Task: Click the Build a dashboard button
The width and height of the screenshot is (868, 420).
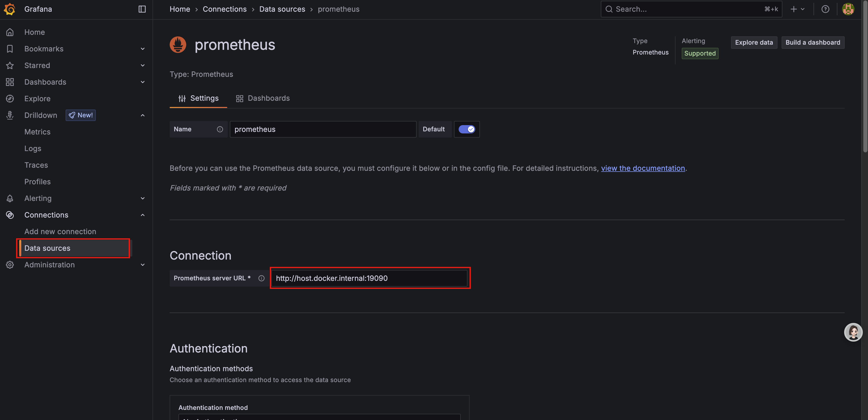Action: tap(813, 43)
